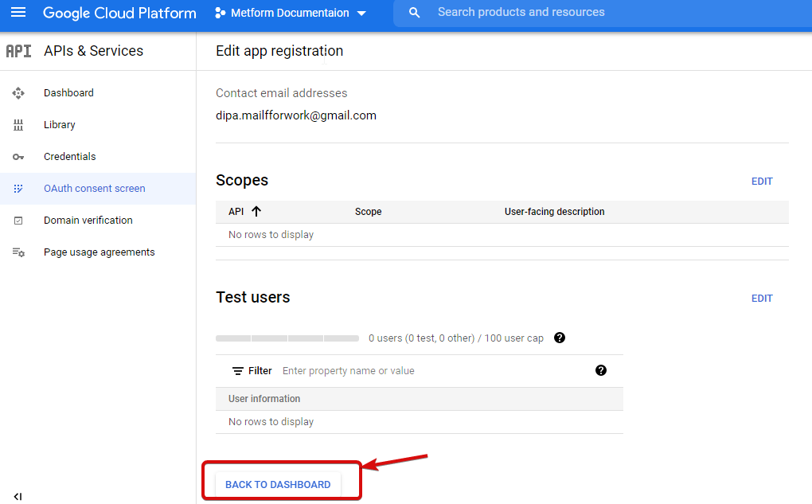Image resolution: width=812 pixels, height=504 pixels.
Task: Click No rows to display under User information
Action: click(271, 422)
